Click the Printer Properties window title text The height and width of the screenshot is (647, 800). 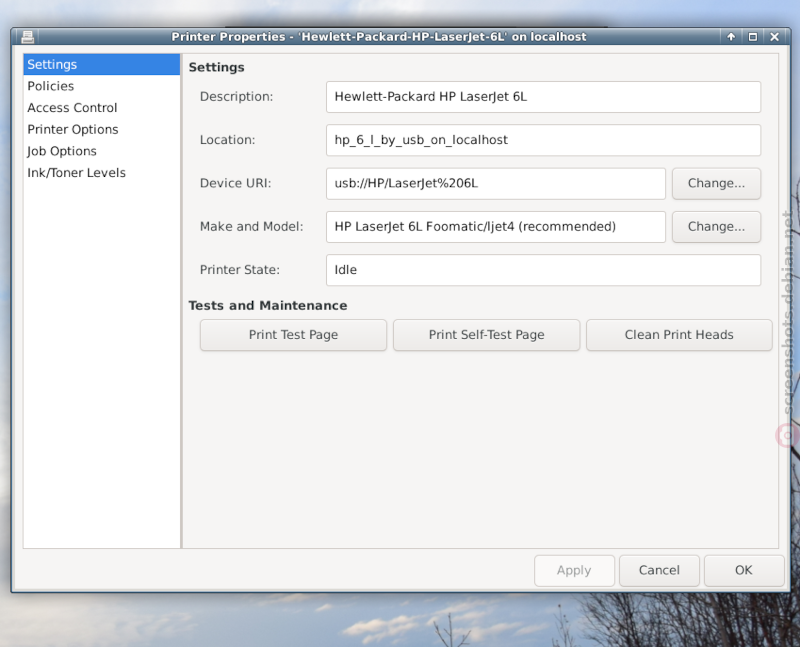pos(379,37)
